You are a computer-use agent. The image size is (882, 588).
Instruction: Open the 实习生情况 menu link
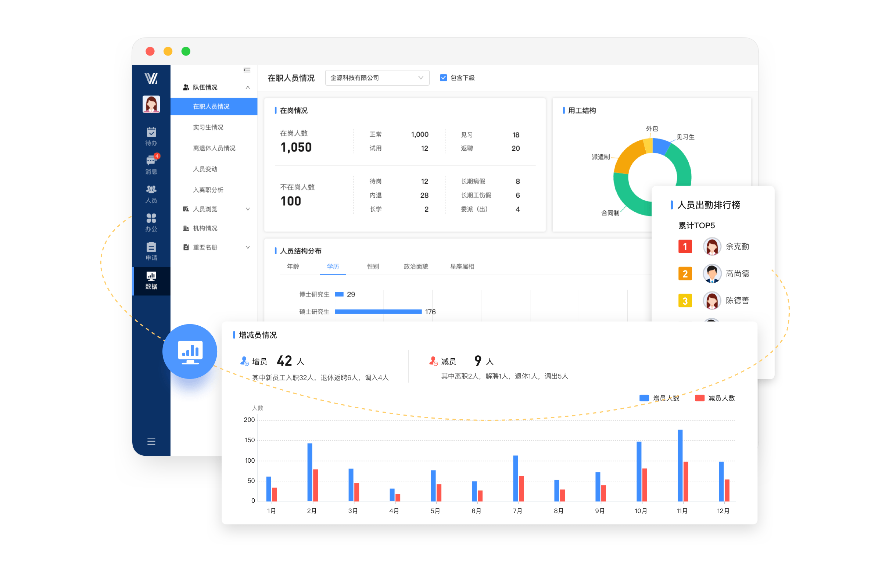(208, 128)
